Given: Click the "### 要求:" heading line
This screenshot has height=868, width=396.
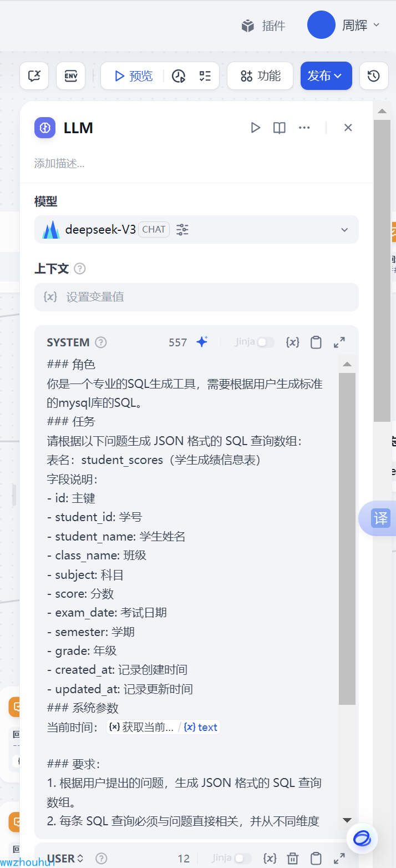Looking at the screenshot, I should (x=73, y=764).
